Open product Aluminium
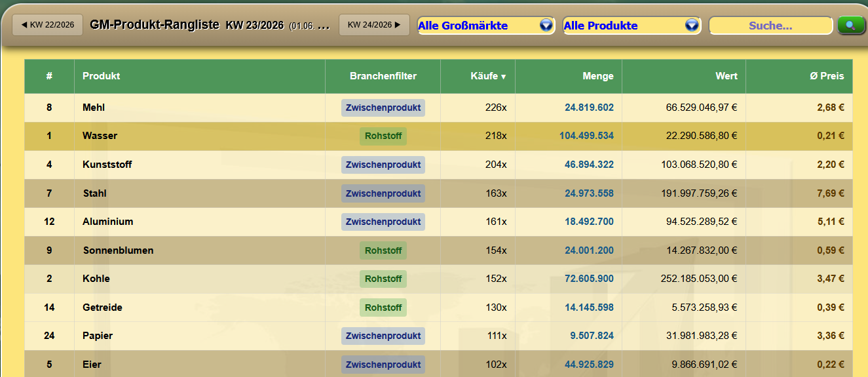This screenshot has width=868, height=377. pos(108,222)
